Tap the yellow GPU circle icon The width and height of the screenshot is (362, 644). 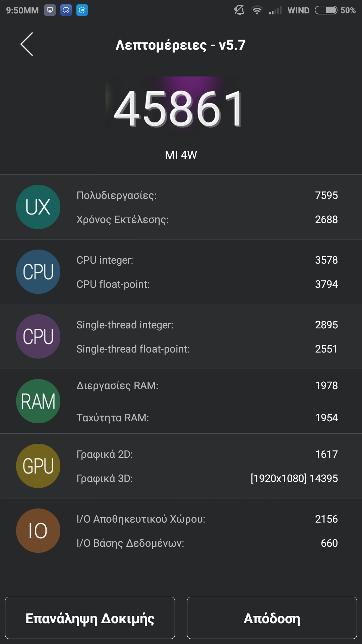click(x=38, y=466)
